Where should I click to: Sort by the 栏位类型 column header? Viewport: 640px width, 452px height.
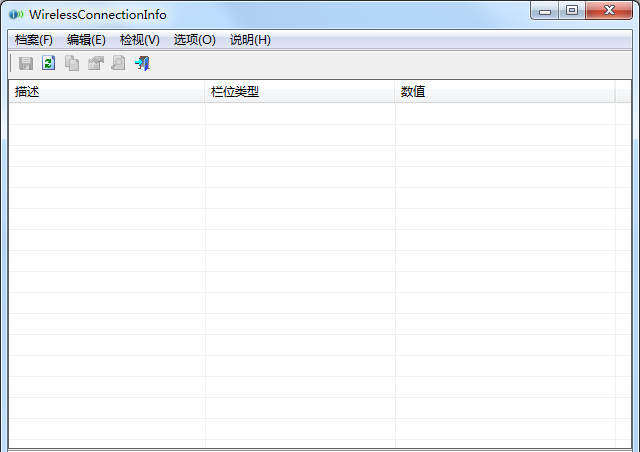click(300, 91)
